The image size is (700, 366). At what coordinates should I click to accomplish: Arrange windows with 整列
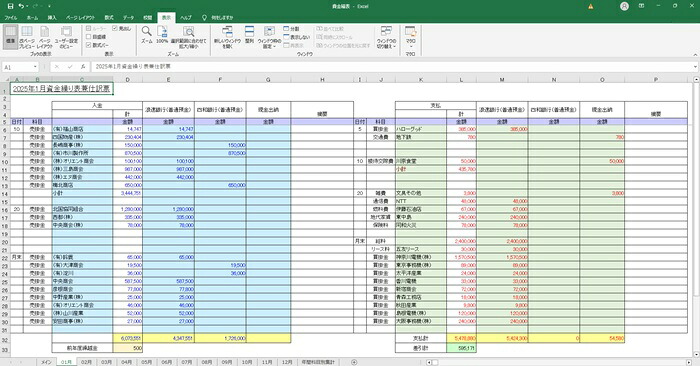pyautogui.click(x=250, y=35)
